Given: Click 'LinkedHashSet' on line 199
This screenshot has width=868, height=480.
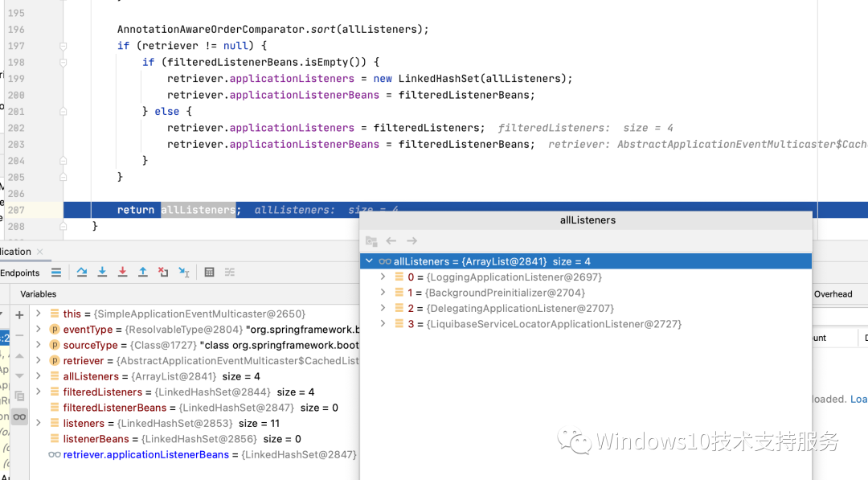Looking at the screenshot, I should click(439, 79).
